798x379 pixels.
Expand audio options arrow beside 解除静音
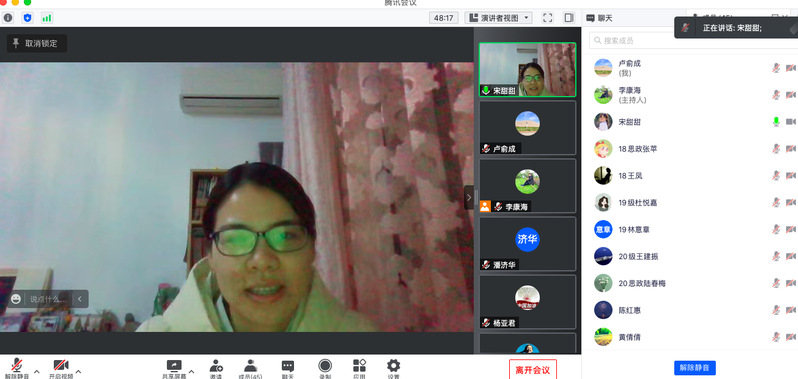pyautogui.click(x=36, y=371)
